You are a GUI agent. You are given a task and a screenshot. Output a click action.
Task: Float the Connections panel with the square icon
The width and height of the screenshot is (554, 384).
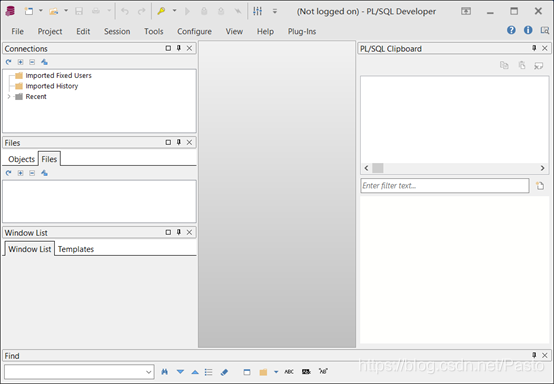pos(168,48)
